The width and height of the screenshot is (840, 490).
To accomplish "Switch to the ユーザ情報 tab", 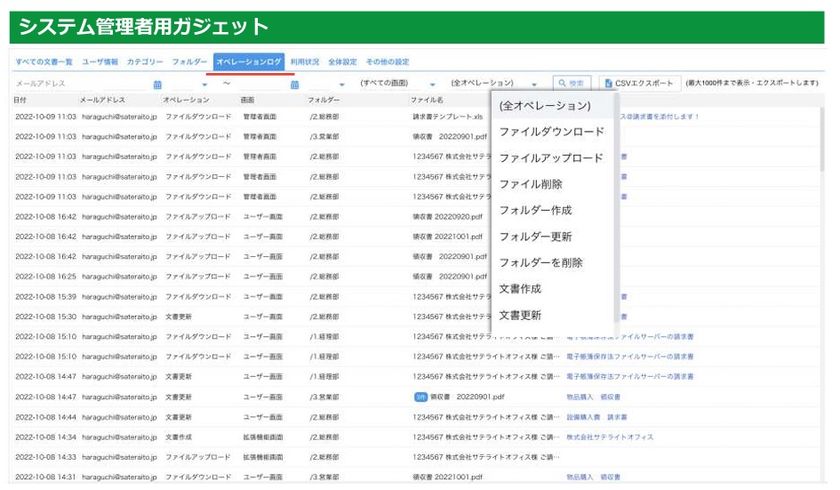I will coord(100,62).
